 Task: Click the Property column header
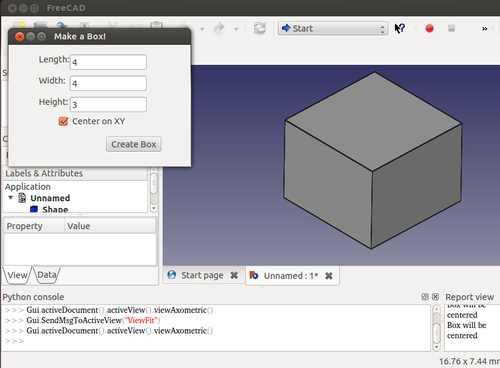(34, 226)
